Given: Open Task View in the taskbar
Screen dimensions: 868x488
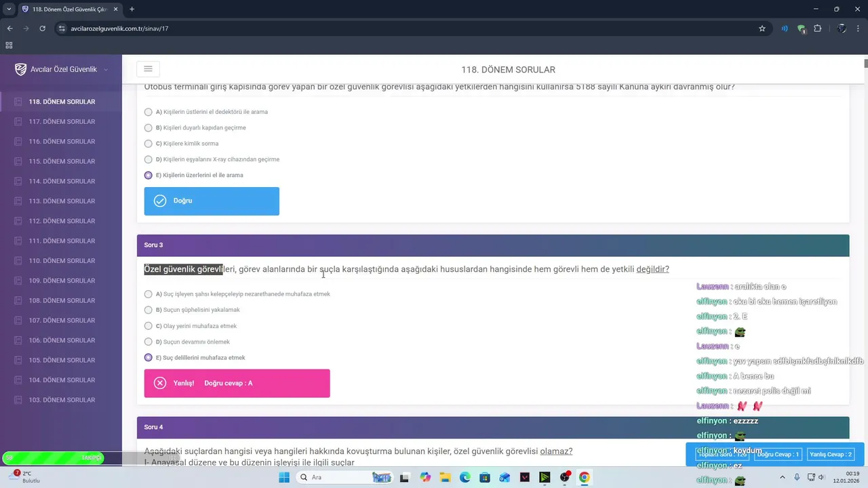Looking at the screenshot, I should tap(404, 477).
